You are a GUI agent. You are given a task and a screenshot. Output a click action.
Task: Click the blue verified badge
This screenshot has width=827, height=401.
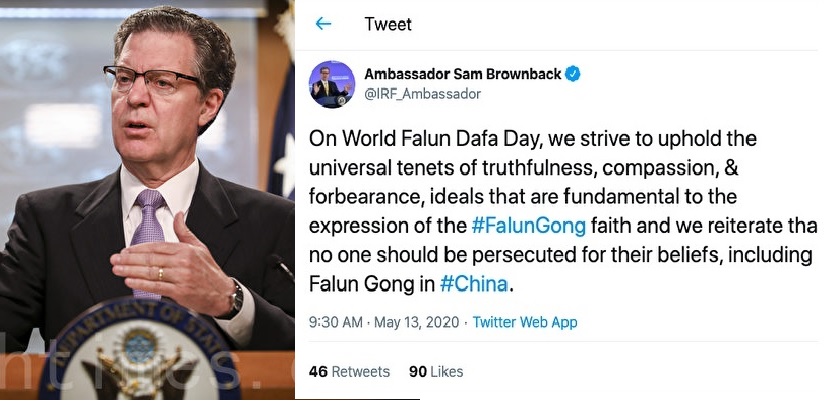pos(573,74)
